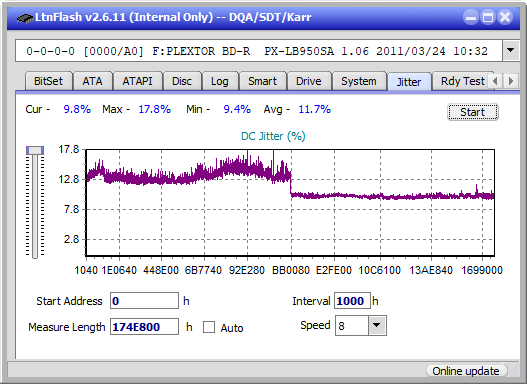Open the drive selection dropdown arrow

[511, 51]
